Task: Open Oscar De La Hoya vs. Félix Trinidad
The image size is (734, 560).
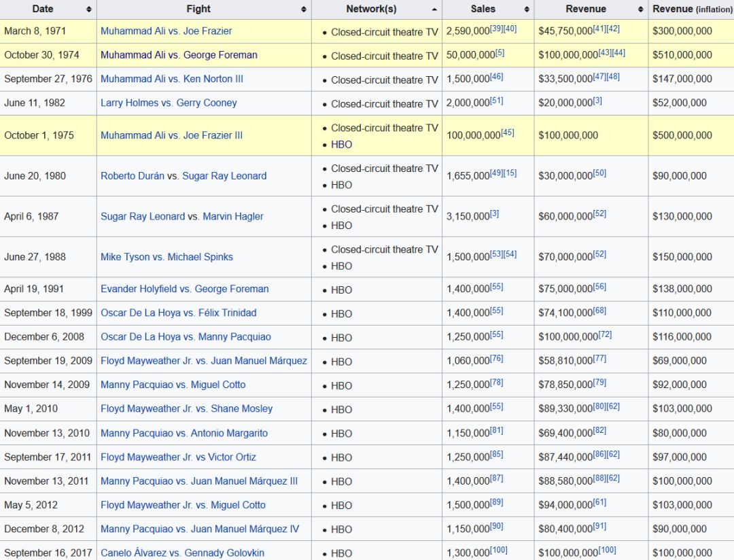Action: point(178,313)
